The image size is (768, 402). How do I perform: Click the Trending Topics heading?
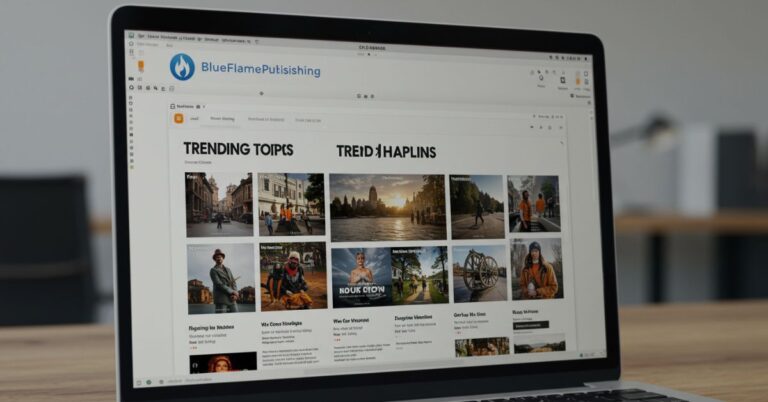pos(238,149)
